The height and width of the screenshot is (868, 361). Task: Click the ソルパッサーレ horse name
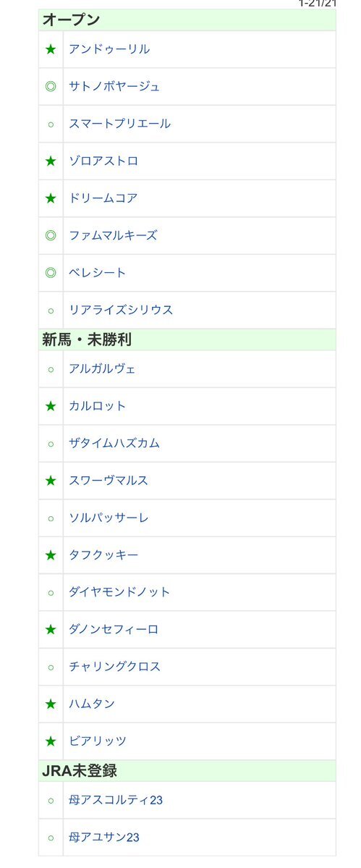[x=109, y=518]
